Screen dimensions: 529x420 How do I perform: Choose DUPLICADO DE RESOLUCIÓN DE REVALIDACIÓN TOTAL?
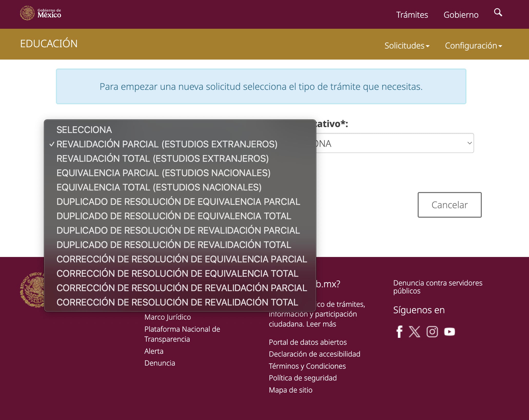point(173,244)
